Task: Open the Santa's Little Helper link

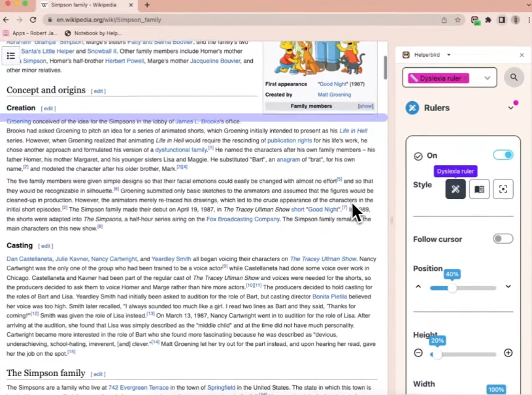Action: coord(48,51)
